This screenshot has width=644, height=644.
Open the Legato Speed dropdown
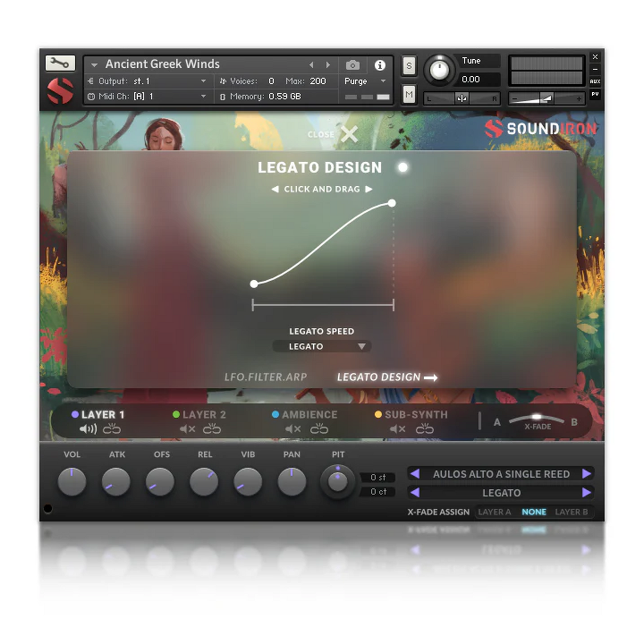click(322, 346)
